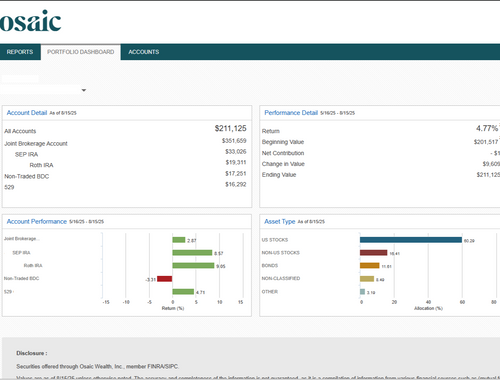Viewport: 500px width, 380px height.
Task: Click the blue US STOCKS allocation bar
Action: pyautogui.click(x=411, y=240)
